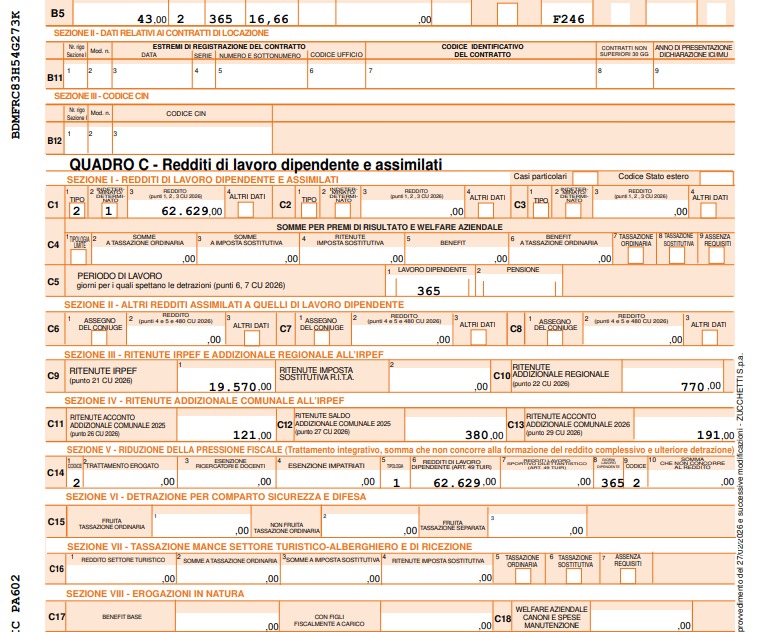Click the C3 reddito amount field
768x632 pixels.
tap(641, 208)
